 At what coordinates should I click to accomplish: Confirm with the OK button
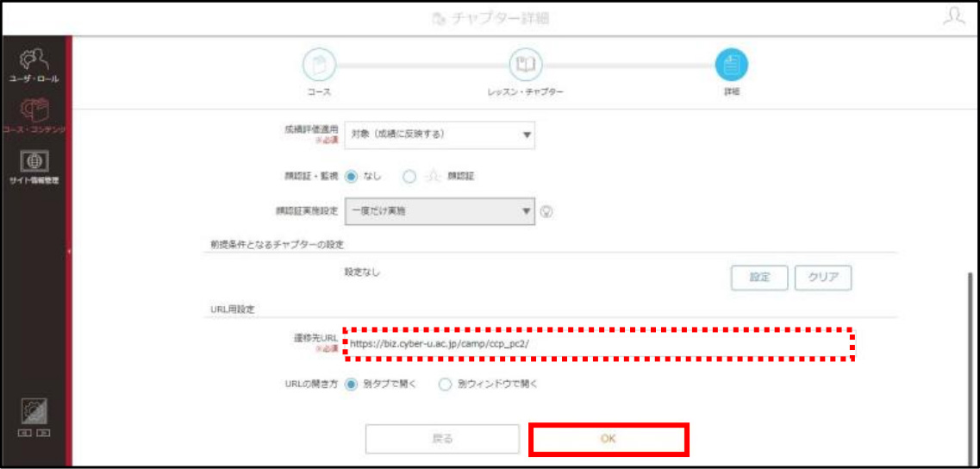point(609,438)
